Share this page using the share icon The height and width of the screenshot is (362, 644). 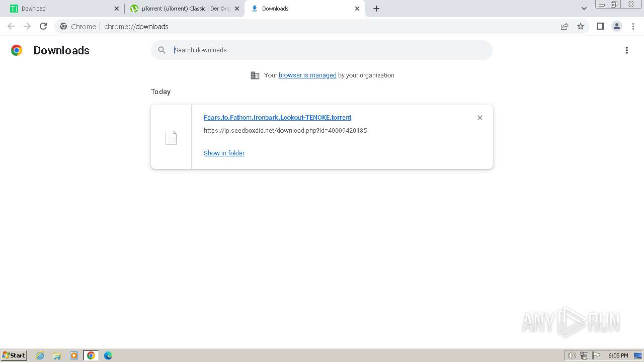[565, 26]
